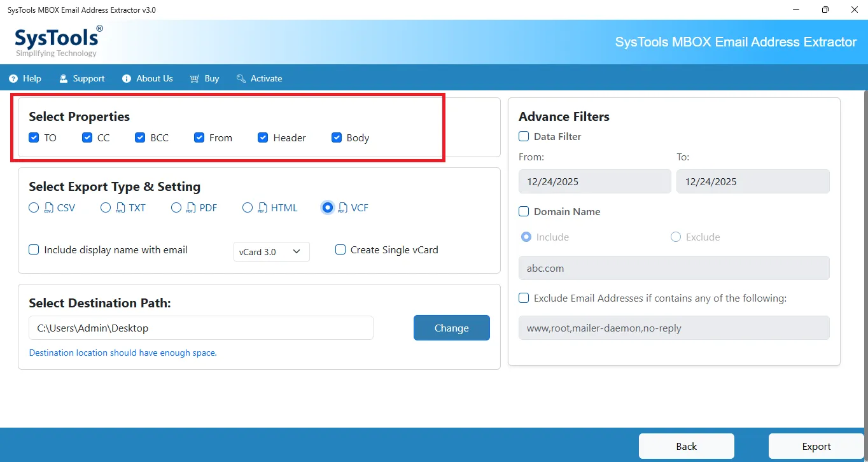Click the About Us info icon
The height and width of the screenshot is (462, 868).
coord(127,78)
